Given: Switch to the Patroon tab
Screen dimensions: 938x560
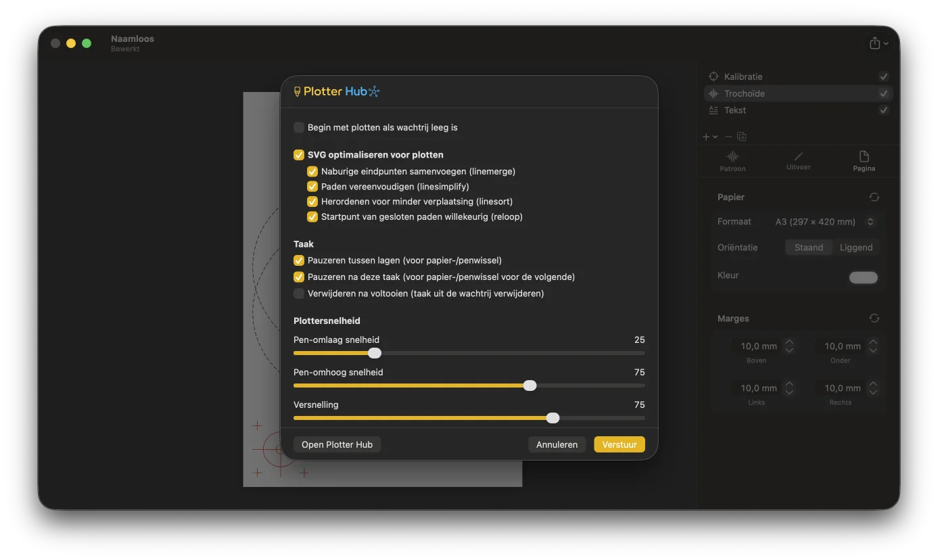Looking at the screenshot, I should 732,161.
